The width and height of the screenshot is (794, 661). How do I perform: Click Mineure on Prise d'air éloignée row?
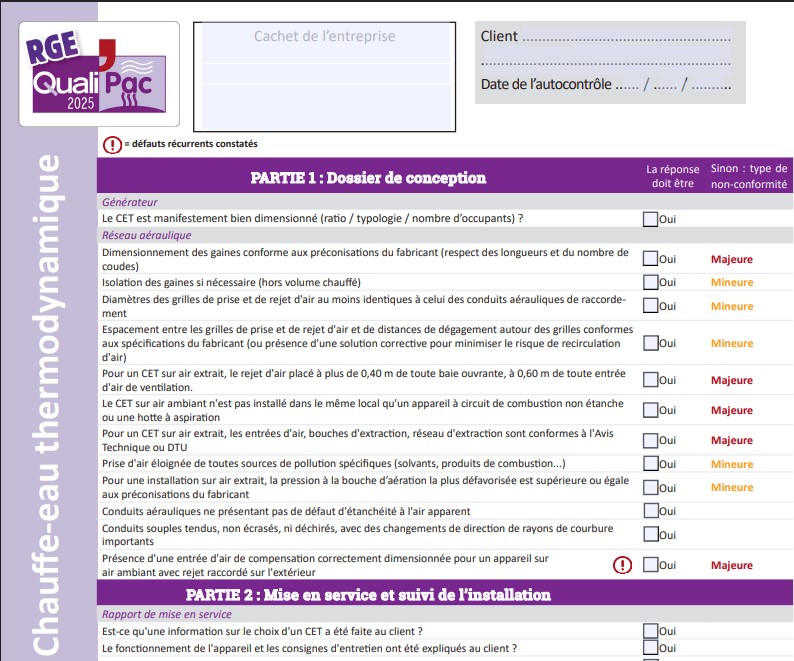(x=732, y=464)
